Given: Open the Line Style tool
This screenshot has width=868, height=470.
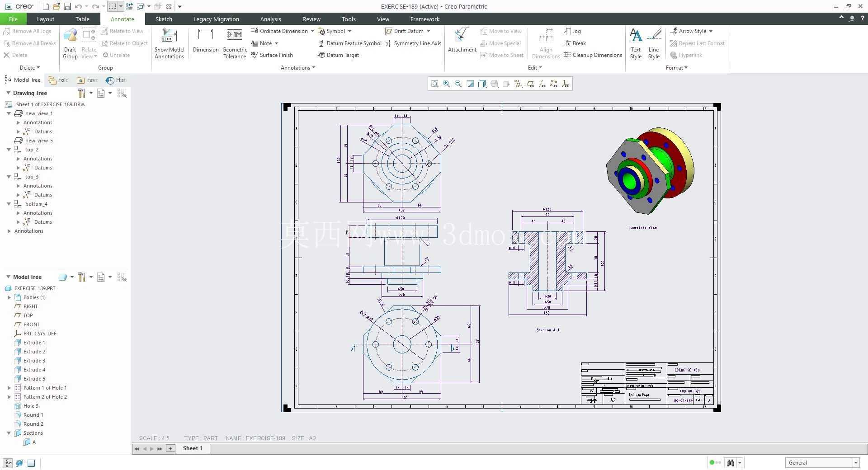Looking at the screenshot, I should point(654,44).
